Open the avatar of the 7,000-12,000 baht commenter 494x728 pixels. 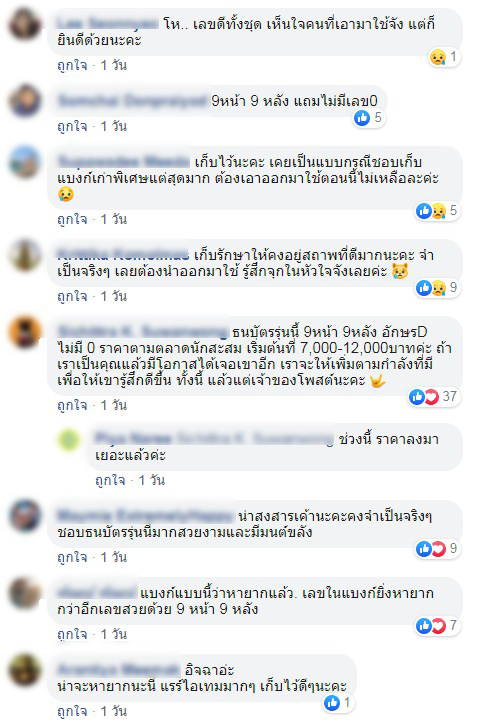pyautogui.click(x=25, y=332)
